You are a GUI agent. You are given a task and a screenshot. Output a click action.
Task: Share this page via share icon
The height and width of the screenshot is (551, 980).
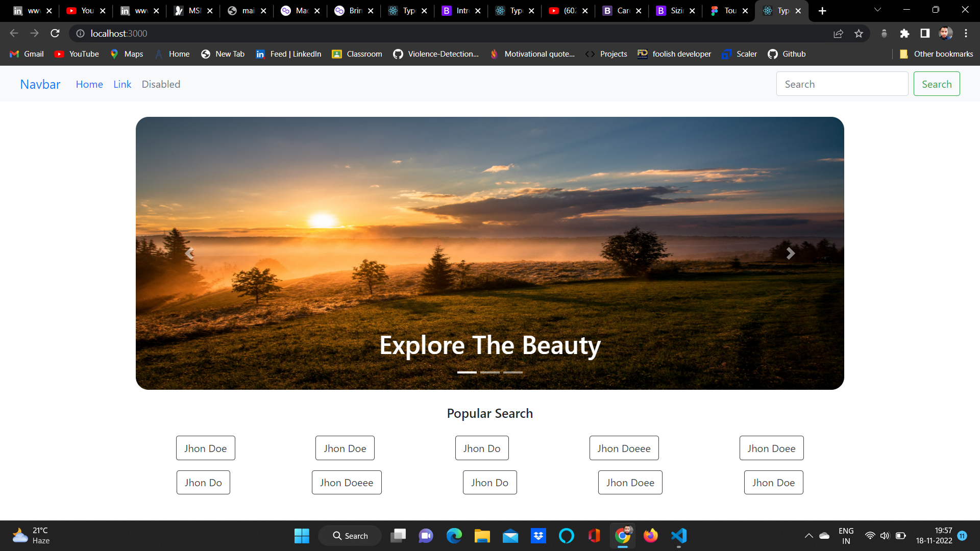[838, 33]
